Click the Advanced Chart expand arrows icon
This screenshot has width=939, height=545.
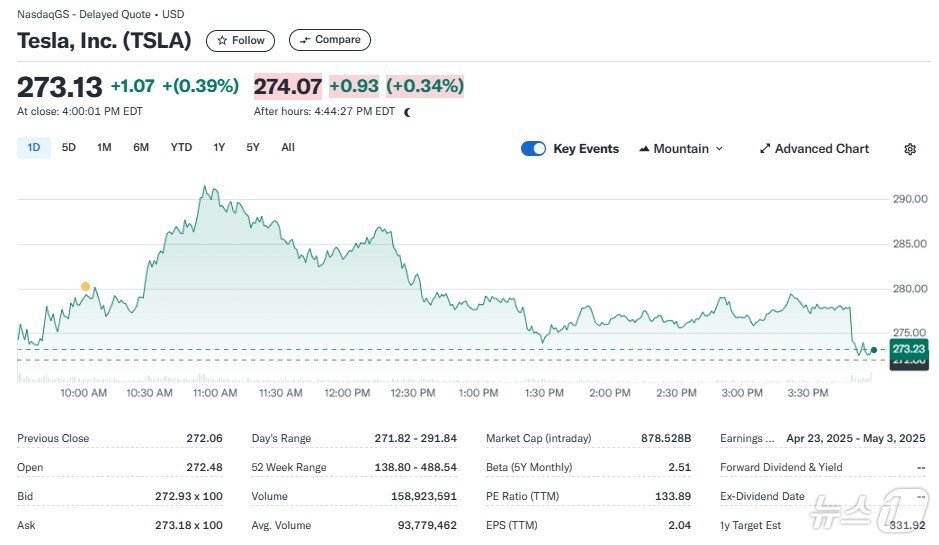pos(765,149)
